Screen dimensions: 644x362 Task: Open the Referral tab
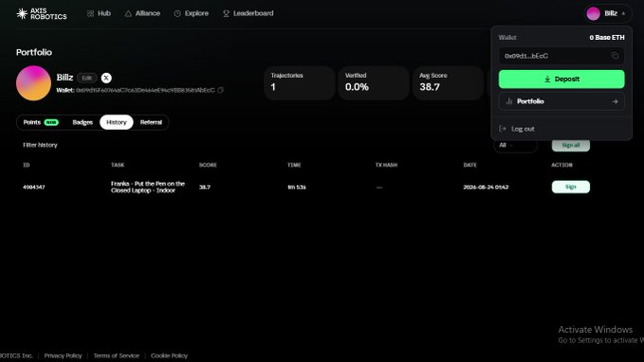click(x=151, y=122)
